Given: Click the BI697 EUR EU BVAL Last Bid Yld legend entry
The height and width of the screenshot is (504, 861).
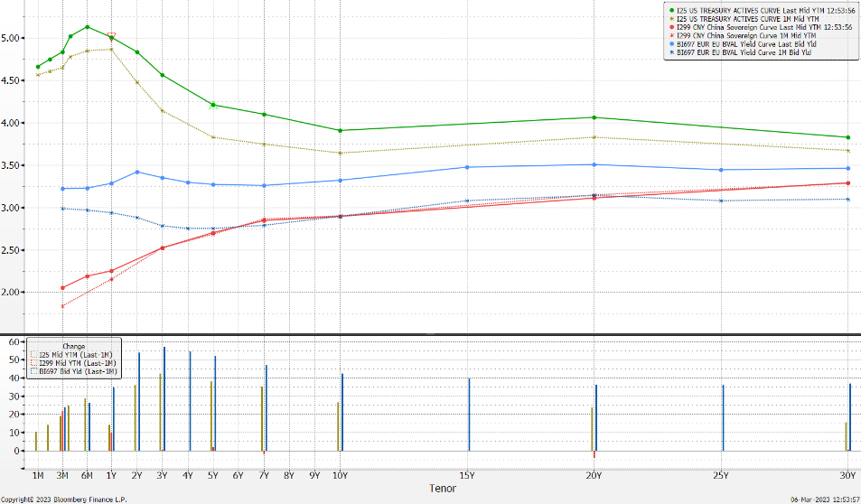Looking at the screenshot, I should click(x=743, y=44).
